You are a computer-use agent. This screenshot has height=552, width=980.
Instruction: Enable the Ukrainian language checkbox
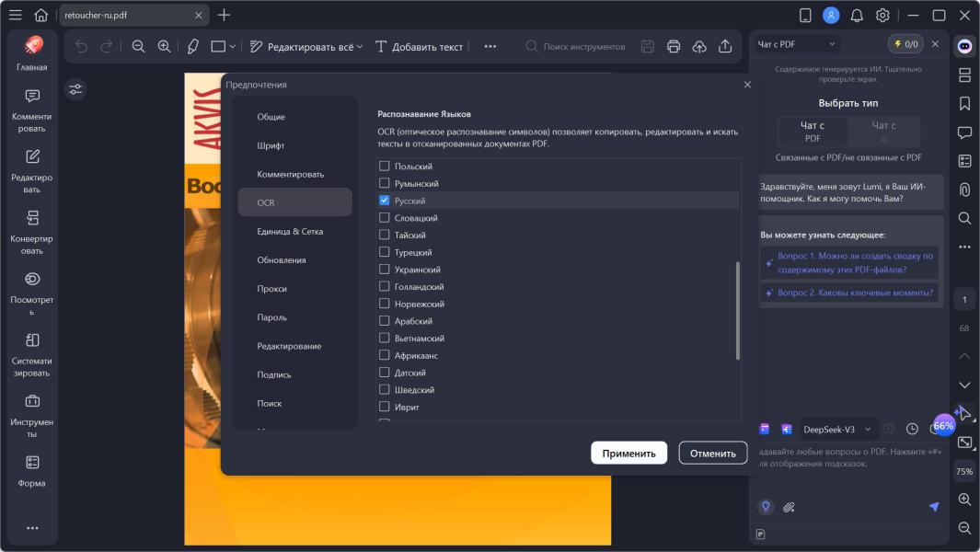pyautogui.click(x=385, y=270)
